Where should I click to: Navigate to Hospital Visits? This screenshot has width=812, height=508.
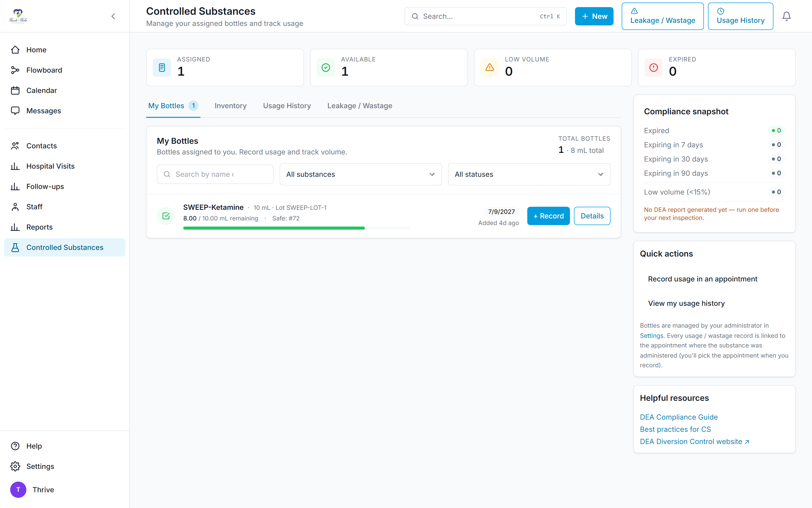pyautogui.click(x=64, y=166)
